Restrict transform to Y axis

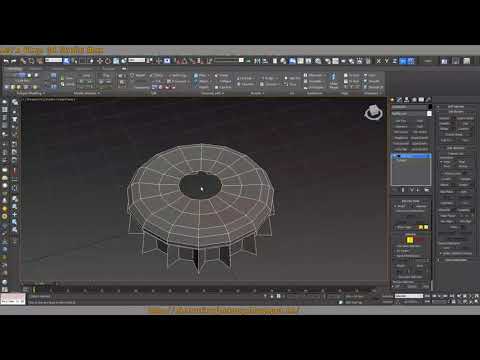[387, 61]
